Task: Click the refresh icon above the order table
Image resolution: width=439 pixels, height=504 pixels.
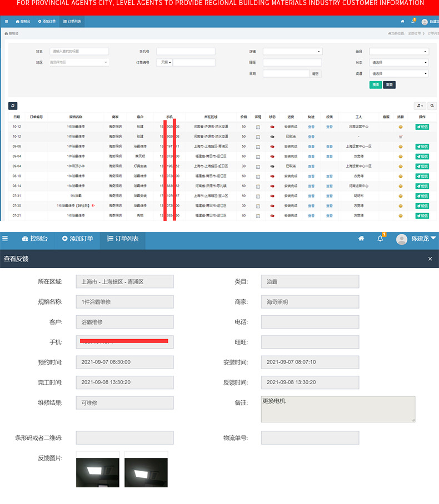Action: [x=13, y=106]
